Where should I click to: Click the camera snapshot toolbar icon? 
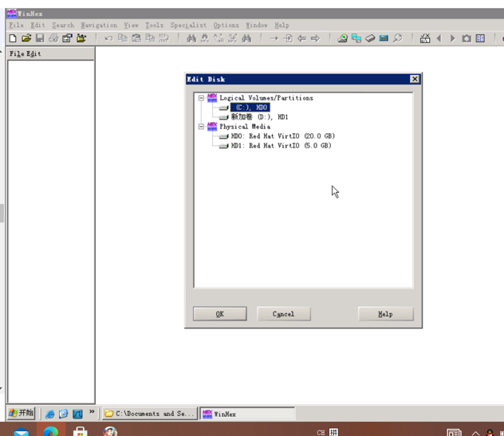(467, 38)
